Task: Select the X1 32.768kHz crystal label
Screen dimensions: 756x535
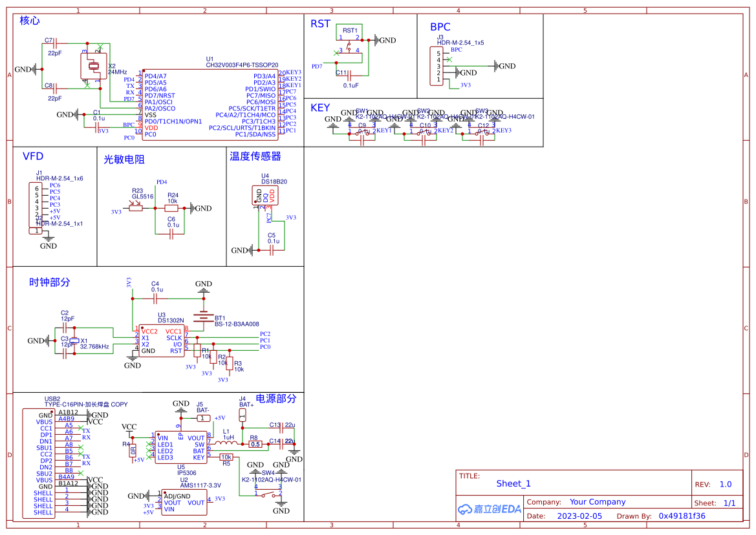Action: click(94, 343)
